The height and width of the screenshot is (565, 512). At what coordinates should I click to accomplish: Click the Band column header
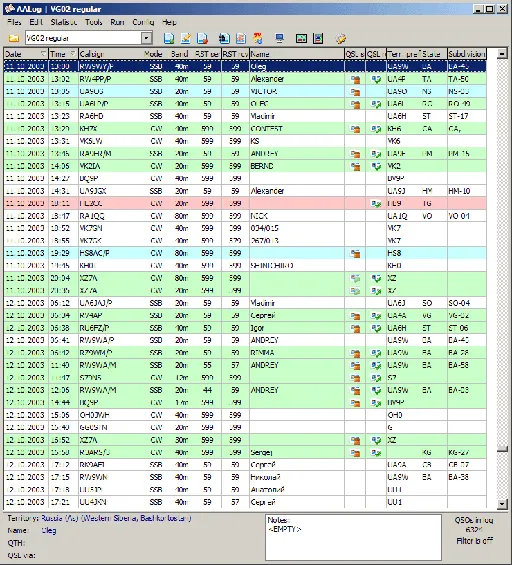click(179, 54)
